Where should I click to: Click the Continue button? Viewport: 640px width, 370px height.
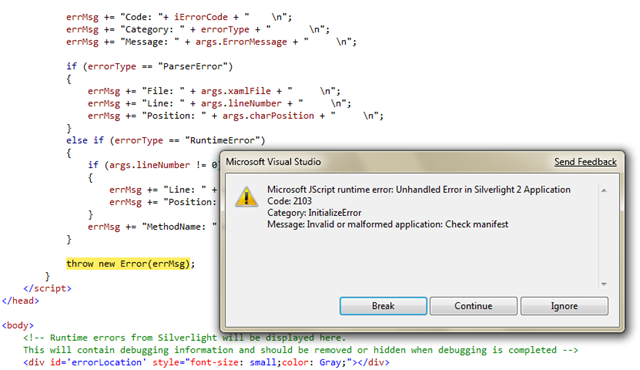tap(473, 306)
